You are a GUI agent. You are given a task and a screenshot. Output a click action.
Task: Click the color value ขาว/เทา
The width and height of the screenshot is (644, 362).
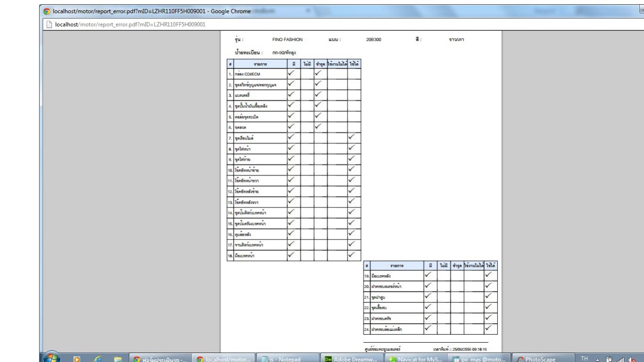(457, 40)
